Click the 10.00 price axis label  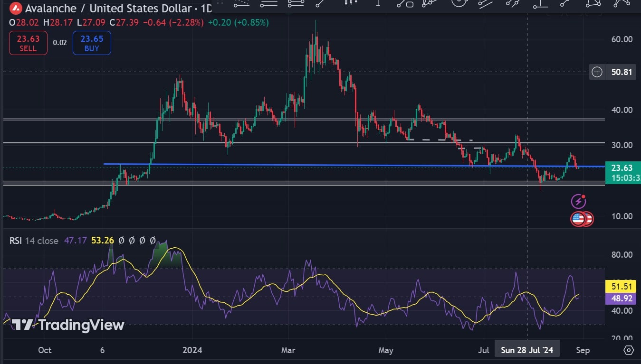[622, 216]
